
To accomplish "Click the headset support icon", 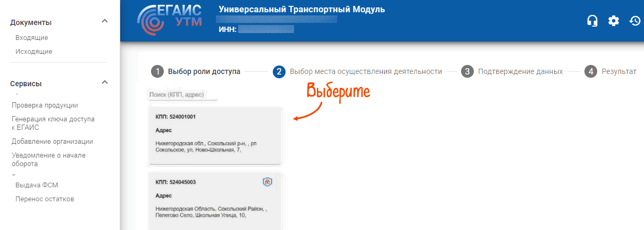I will pos(592,21).
